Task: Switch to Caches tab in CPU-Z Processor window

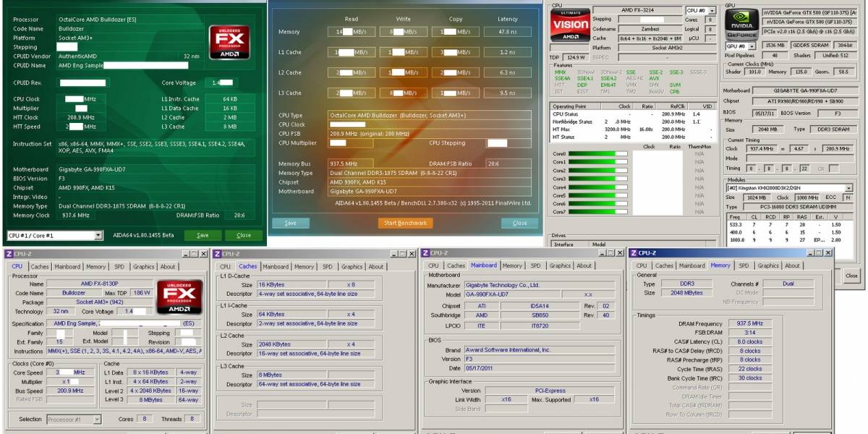Action: click(x=38, y=266)
